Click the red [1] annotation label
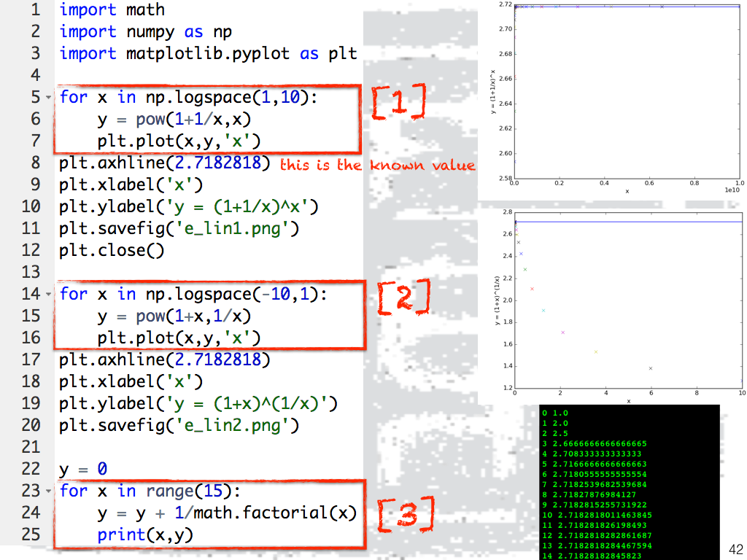Viewport: 747px width, 560px height. pyautogui.click(x=398, y=103)
